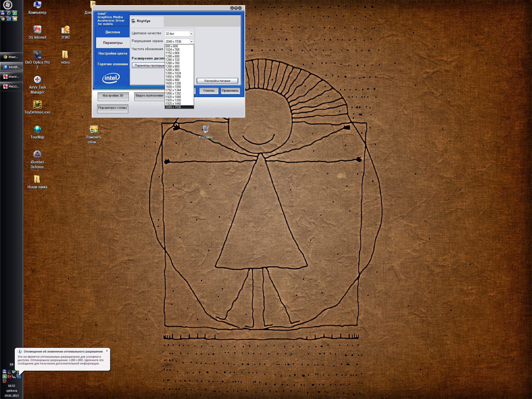The height and width of the screenshot is (399, 532).
Task: Open the Новая папка folder
Action: click(x=37, y=182)
